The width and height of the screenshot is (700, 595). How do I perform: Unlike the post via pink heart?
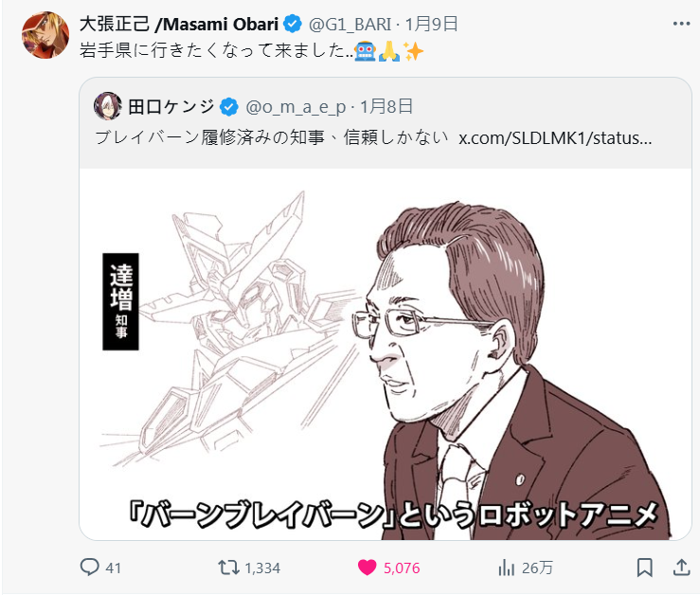[367, 568]
